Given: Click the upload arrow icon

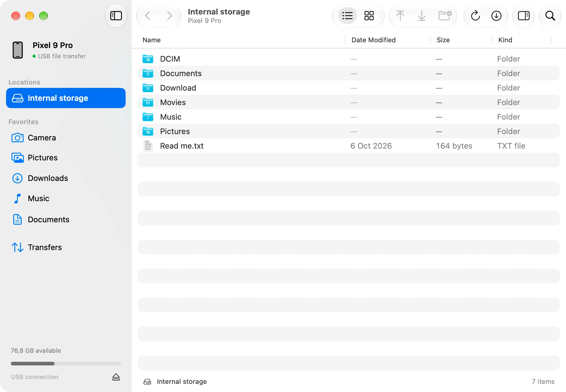Looking at the screenshot, I should click(x=400, y=16).
